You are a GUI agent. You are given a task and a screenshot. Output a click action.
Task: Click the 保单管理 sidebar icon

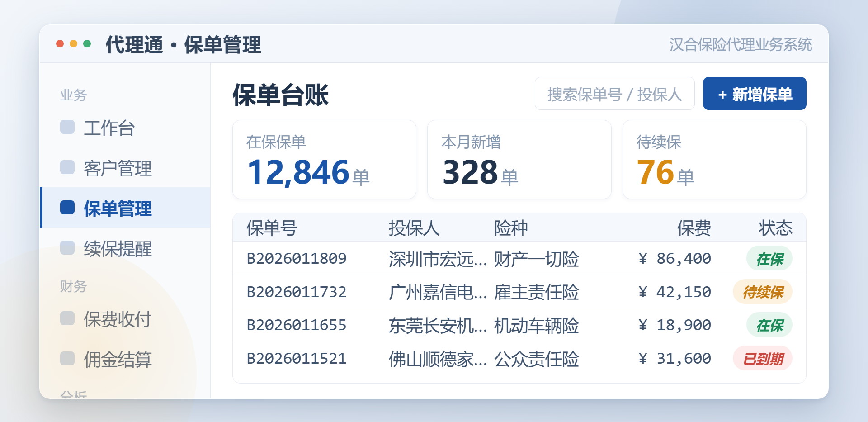[x=67, y=208]
